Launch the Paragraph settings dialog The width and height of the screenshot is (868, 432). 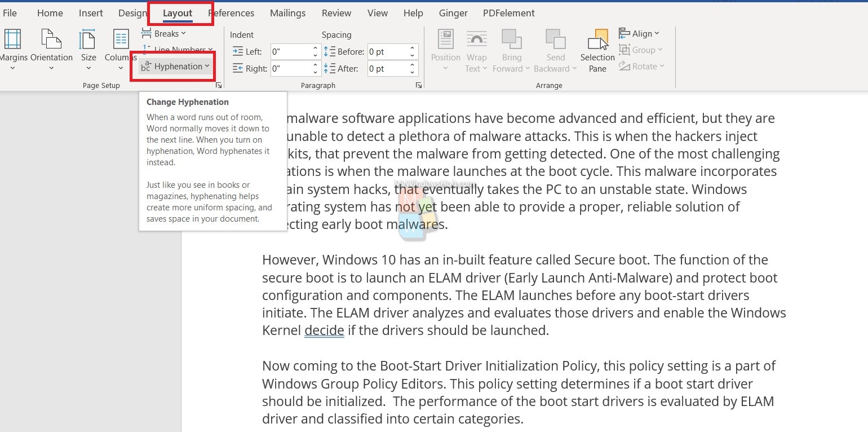[x=419, y=86]
